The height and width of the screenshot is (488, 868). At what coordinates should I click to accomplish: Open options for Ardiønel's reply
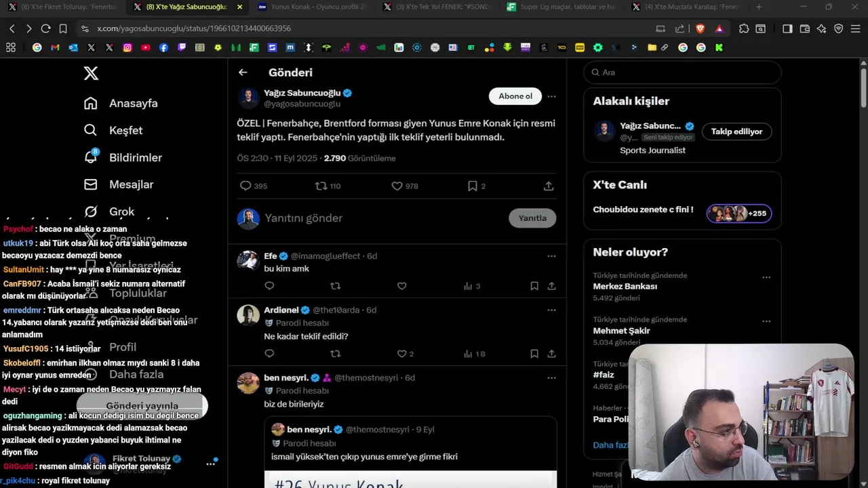[x=551, y=310]
